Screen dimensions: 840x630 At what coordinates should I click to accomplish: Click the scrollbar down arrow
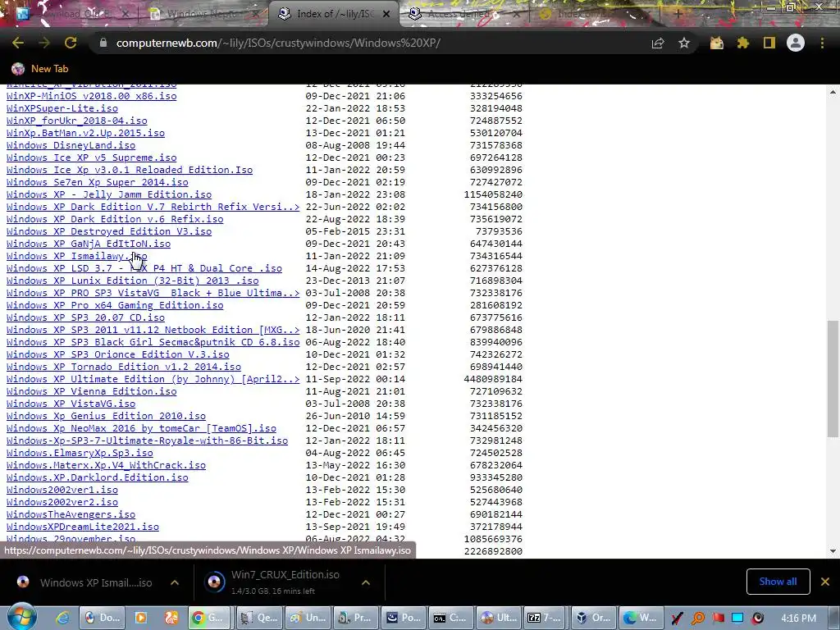pos(833,551)
